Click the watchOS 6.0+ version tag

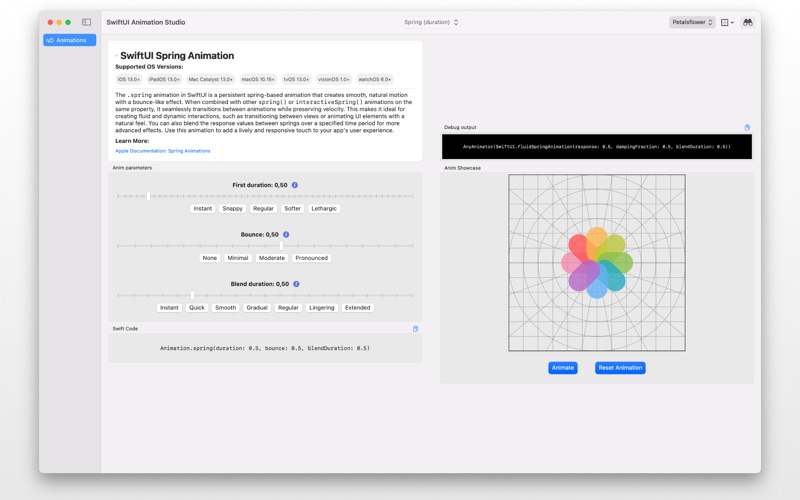(374, 80)
